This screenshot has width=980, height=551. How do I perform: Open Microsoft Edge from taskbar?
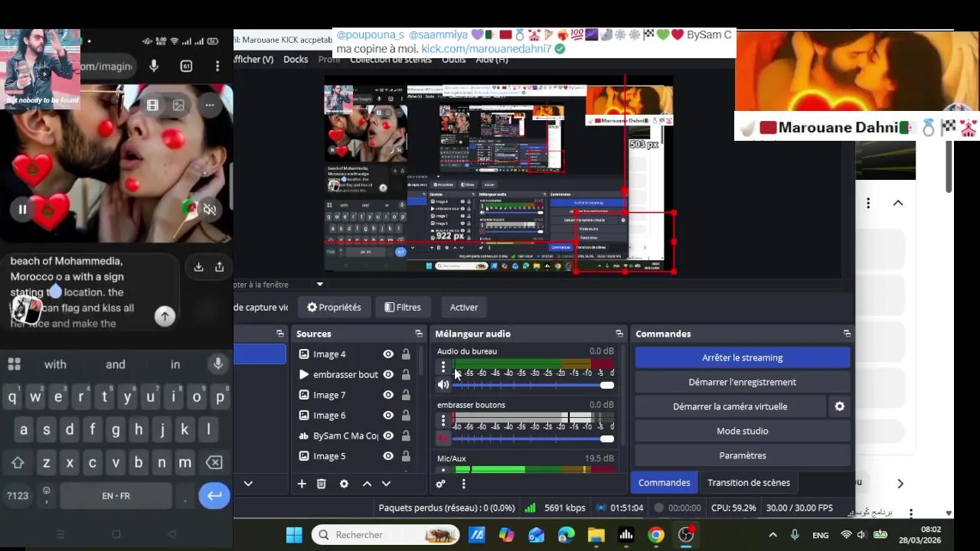pyautogui.click(x=567, y=535)
